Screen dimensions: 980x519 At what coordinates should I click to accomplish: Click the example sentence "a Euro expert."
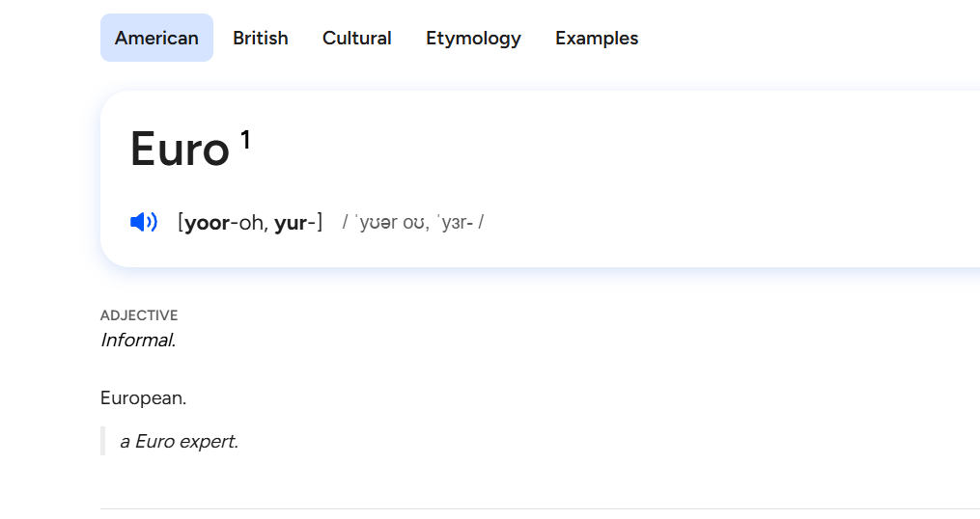point(179,442)
